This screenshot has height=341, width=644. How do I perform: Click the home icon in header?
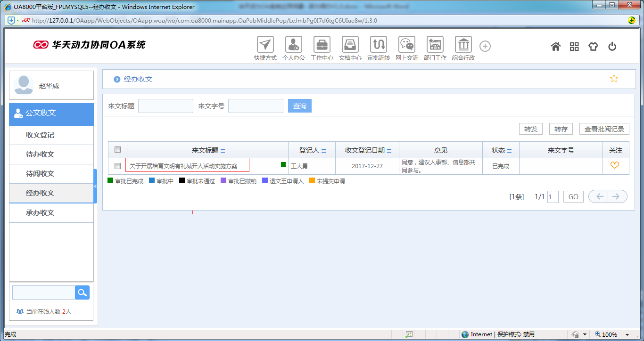pos(556,46)
